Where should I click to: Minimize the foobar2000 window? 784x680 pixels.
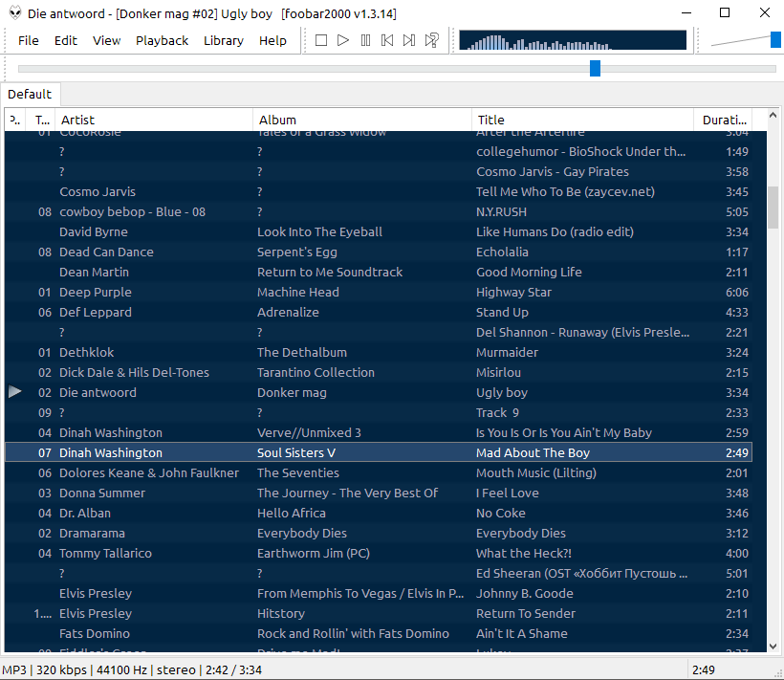tap(686, 13)
